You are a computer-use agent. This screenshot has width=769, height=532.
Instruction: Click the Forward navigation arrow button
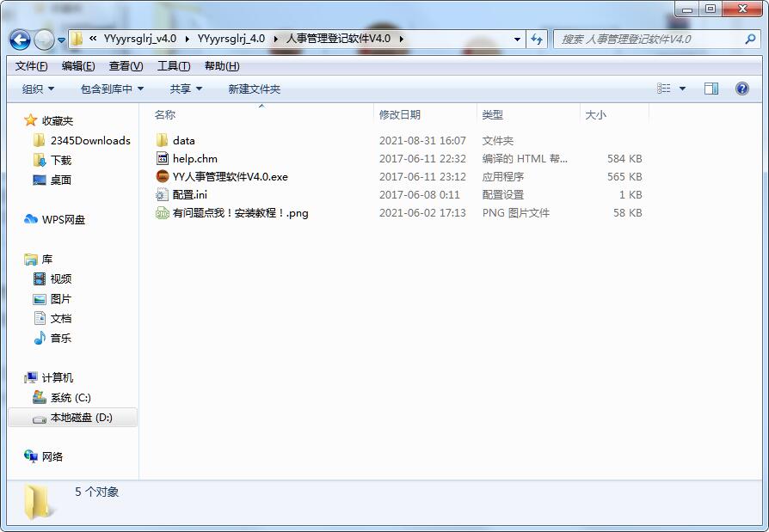pos(44,40)
